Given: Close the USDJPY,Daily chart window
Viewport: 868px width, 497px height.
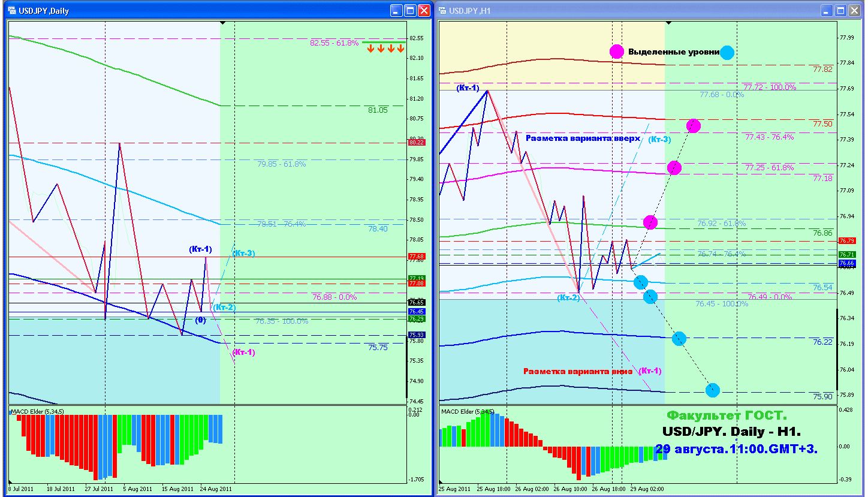Looking at the screenshot, I should tap(424, 10).
